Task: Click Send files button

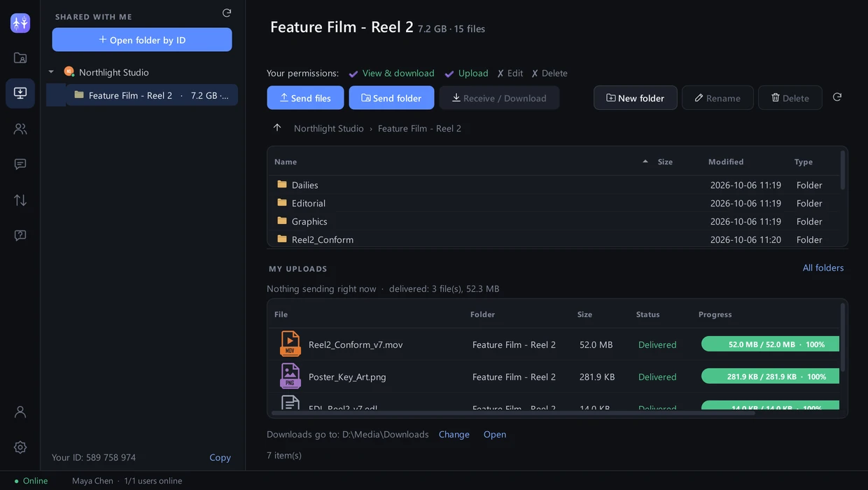Action: pyautogui.click(x=305, y=98)
